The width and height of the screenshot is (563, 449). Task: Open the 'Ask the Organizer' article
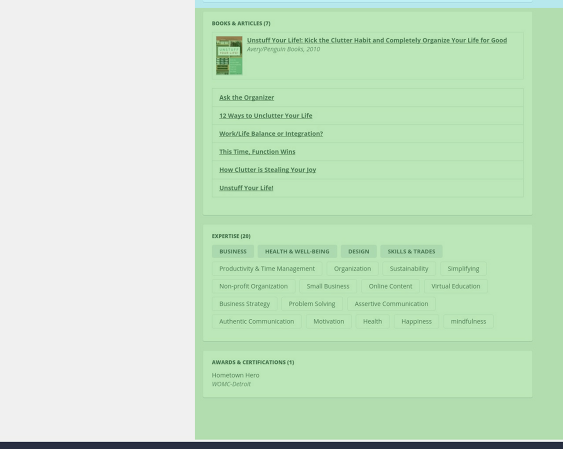(247, 98)
